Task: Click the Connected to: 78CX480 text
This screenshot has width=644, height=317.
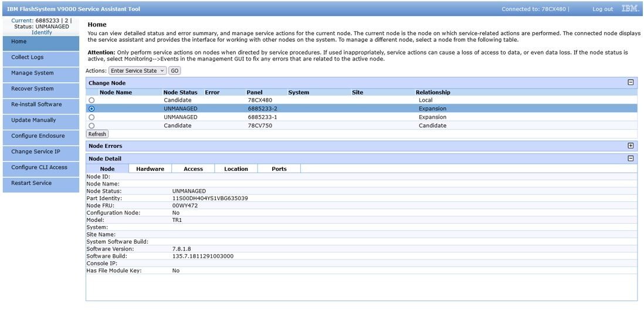Action: pos(534,9)
